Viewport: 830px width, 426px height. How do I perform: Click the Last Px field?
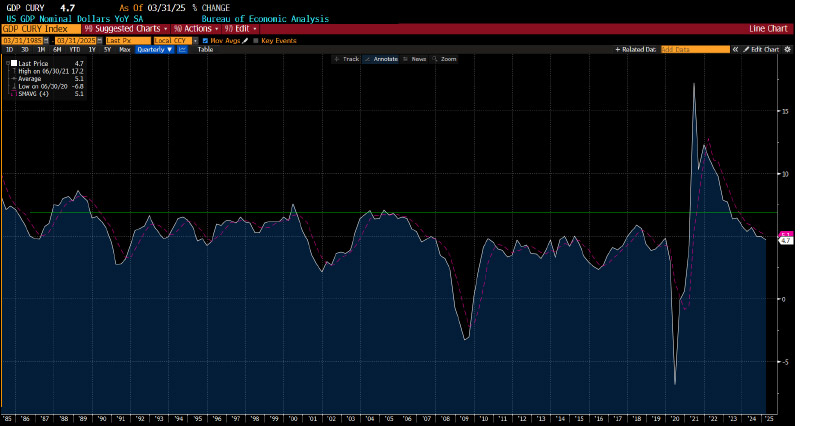128,41
